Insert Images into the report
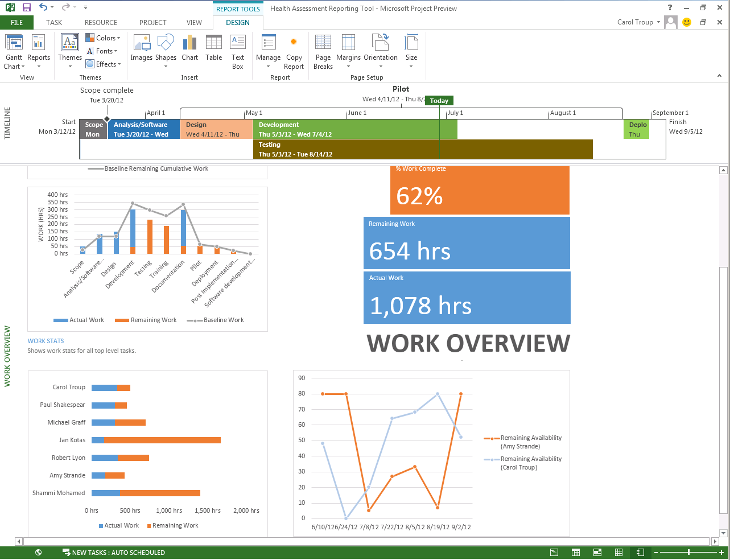 click(141, 50)
